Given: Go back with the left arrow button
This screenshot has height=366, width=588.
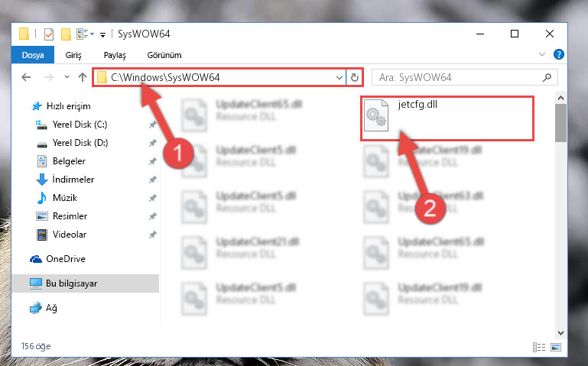Looking at the screenshot, I should coord(26,77).
